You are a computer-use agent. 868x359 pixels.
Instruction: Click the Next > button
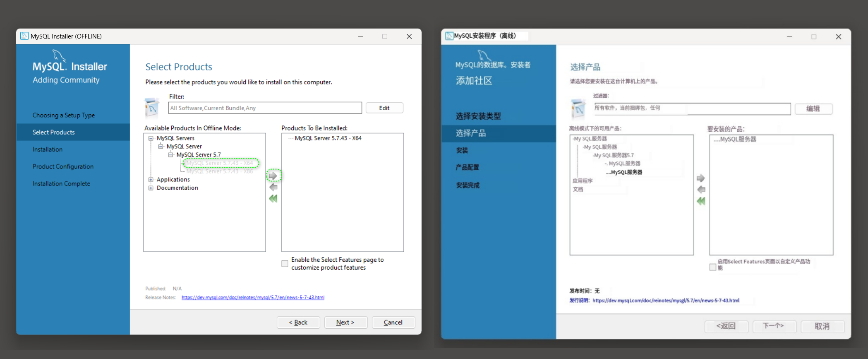[346, 322]
